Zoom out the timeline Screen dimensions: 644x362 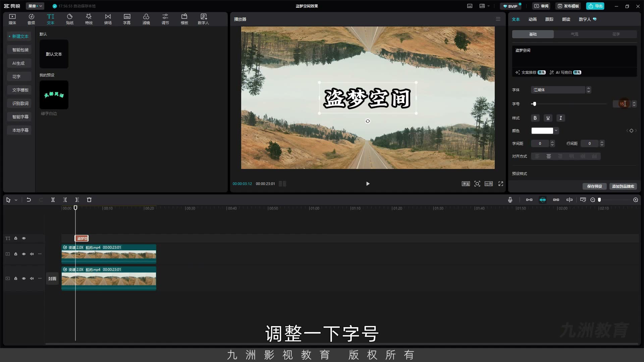(x=593, y=200)
